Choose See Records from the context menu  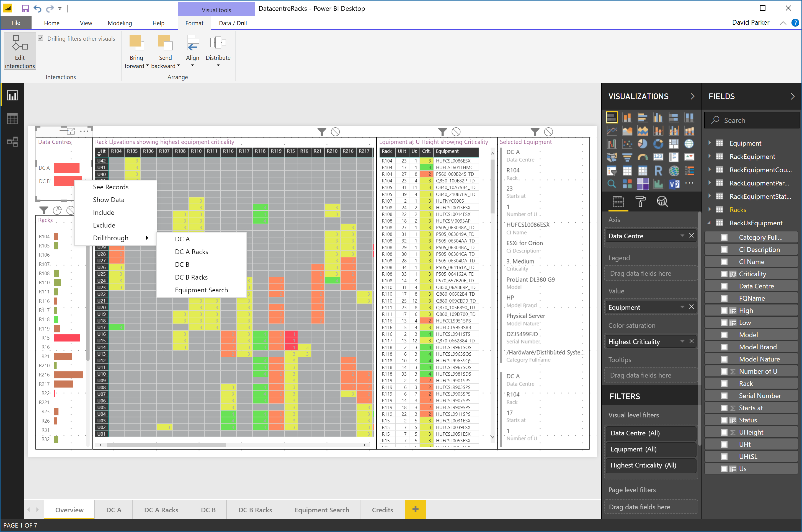pyautogui.click(x=111, y=187)
